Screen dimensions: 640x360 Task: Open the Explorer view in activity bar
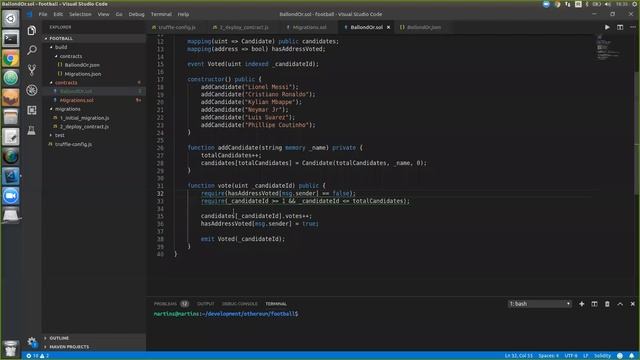click(x=31, y=30)
